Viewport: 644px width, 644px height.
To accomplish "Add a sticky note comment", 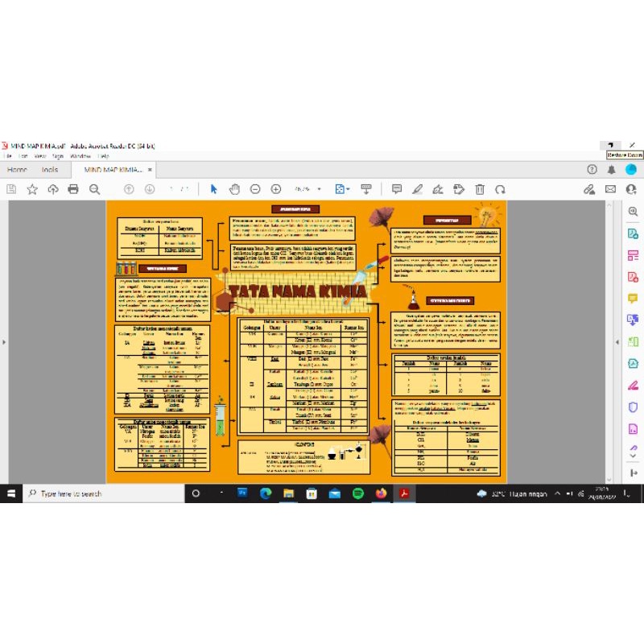I will [397, 189].
